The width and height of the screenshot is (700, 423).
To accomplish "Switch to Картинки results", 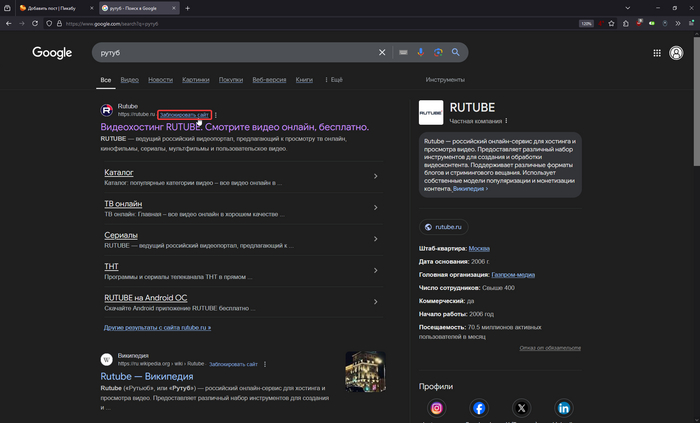I will 196,80.
